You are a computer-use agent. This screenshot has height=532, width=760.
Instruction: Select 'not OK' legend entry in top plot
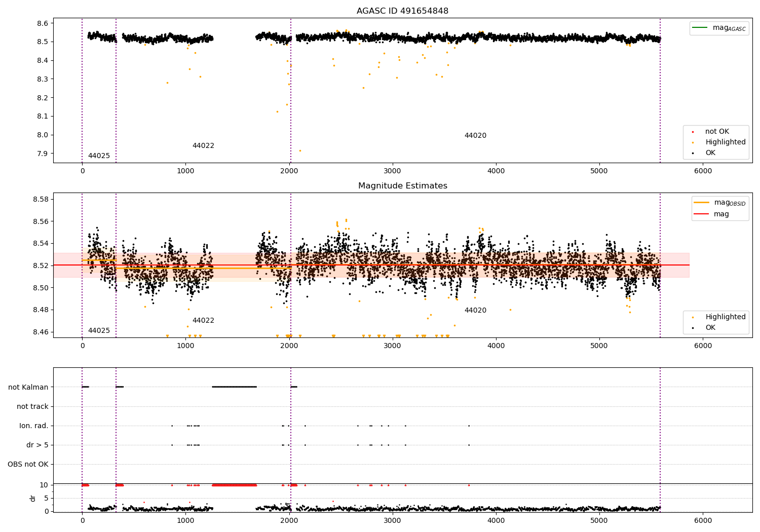click(x=717, y=132)
